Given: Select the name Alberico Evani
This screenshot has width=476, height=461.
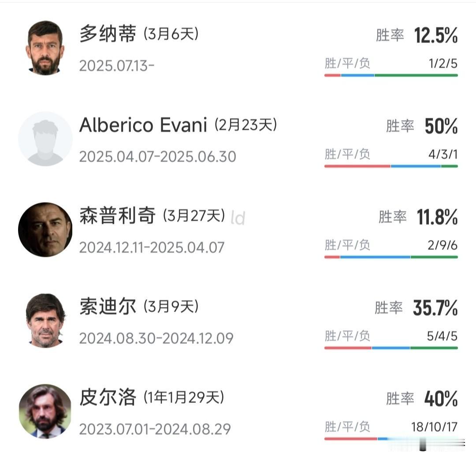Looking at the screenshot, I should pyautogui.click(x=143, y=125).
